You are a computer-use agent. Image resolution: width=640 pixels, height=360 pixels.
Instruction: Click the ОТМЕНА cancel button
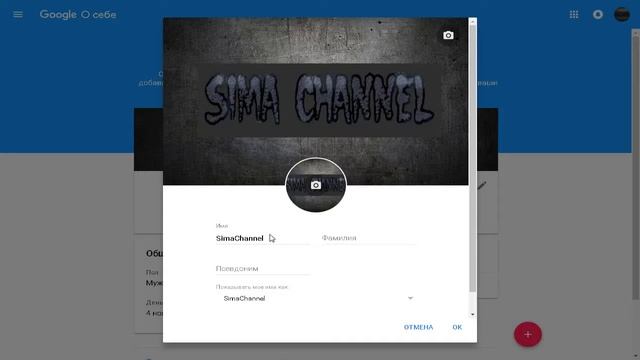418,327
